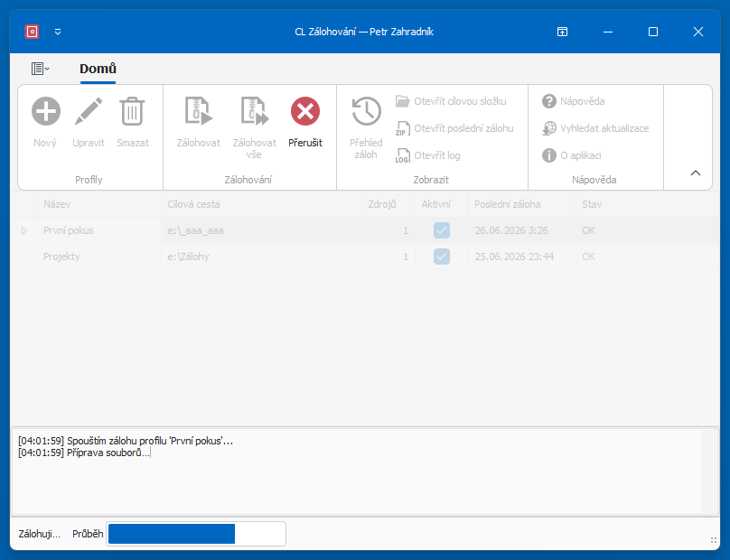730x560 pixels.
Task: Select the Projekty profile name
Action: pos(61,257)
